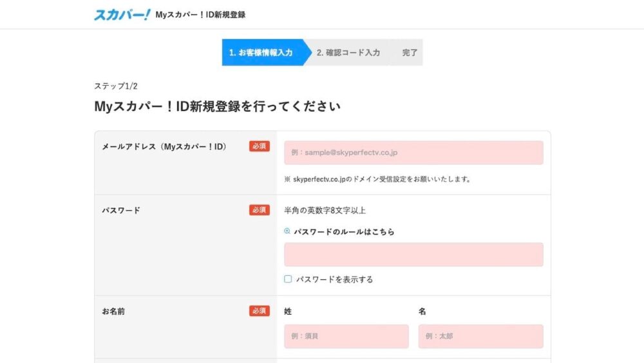
Task: Click the お名前 row label
Action: (x=113, y=311)
